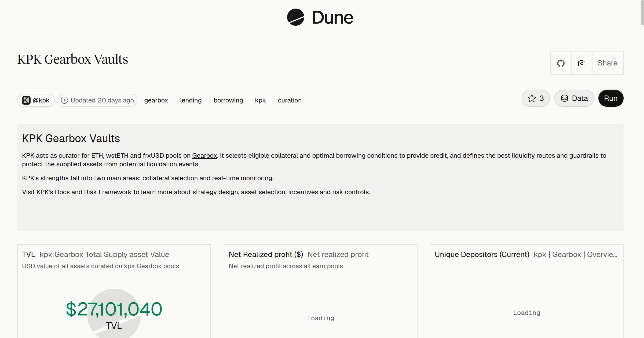Select the borrowing tag

228,100
